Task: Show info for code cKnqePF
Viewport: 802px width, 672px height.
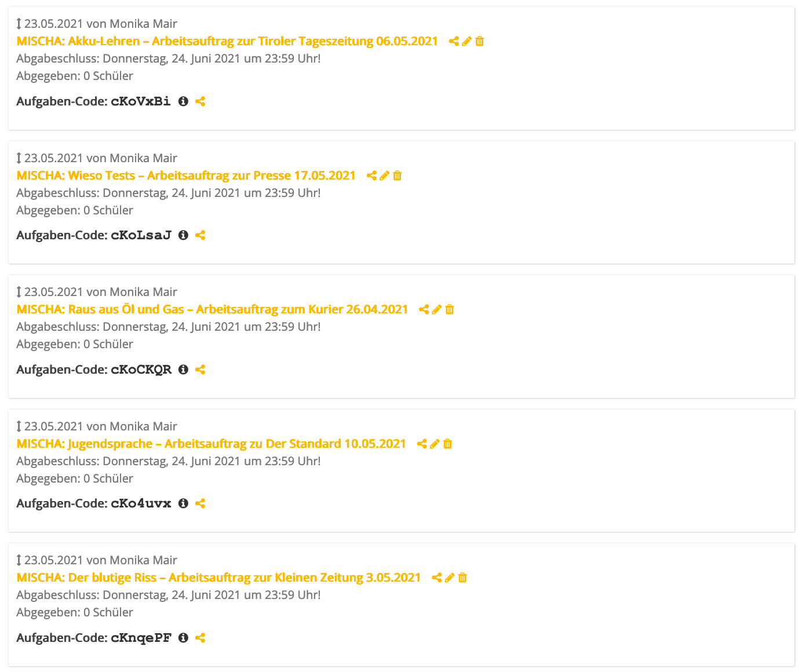Action: pyautogui.click(x=184, y=638)
